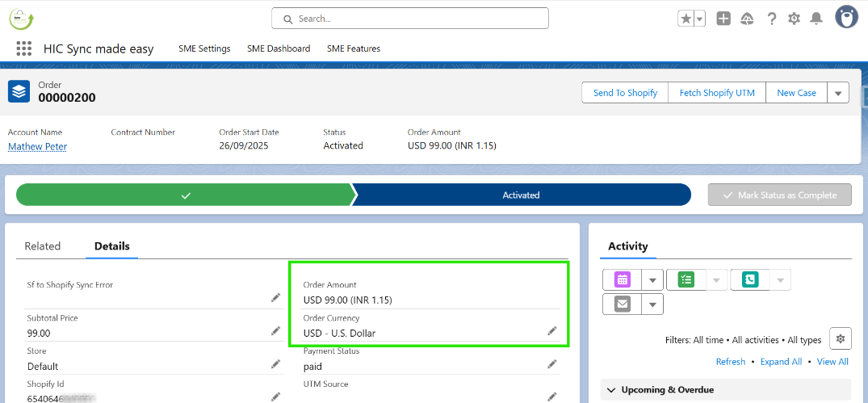
Task: Select the Activated path stage
Action: pyautogui.click(x=521, y=195)
